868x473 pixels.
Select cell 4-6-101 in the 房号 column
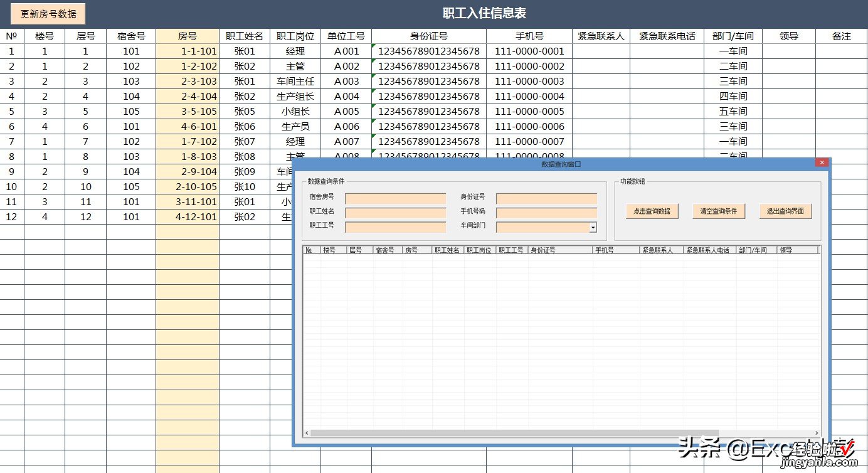188,127
